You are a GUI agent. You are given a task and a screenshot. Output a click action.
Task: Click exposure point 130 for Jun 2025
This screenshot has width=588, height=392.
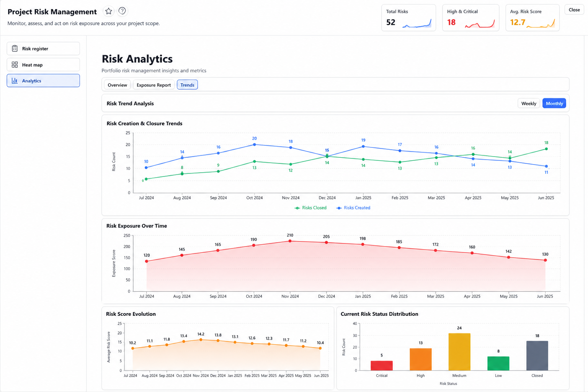tap(545, 260)
